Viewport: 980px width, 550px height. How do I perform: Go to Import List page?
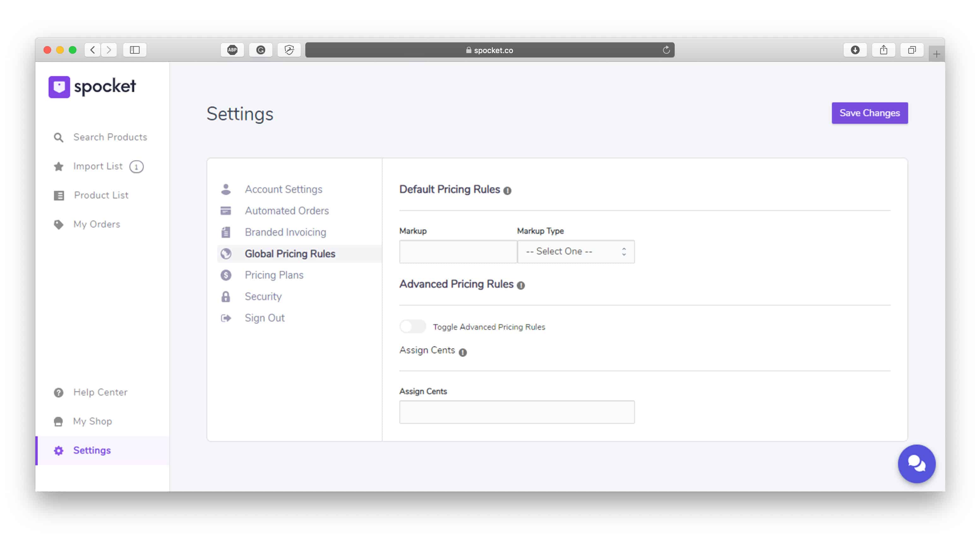[98, 166]
